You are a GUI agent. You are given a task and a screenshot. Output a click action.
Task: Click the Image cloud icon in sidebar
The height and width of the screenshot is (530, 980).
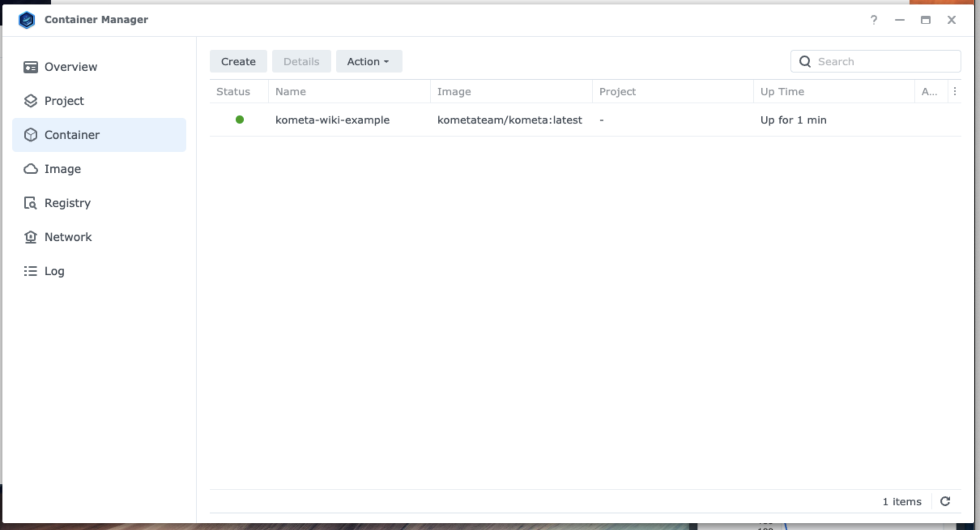click(31, 169)
